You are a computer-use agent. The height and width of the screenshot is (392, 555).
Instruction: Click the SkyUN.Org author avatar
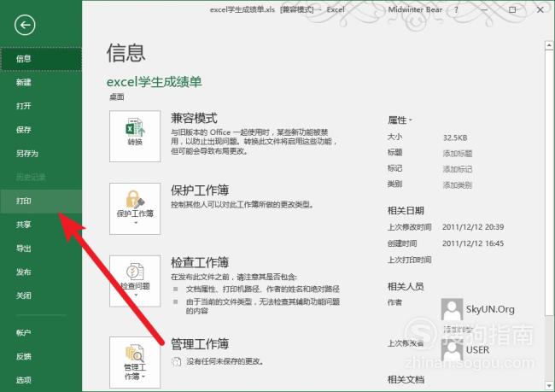pyautogui.click(x=452, y=309)
